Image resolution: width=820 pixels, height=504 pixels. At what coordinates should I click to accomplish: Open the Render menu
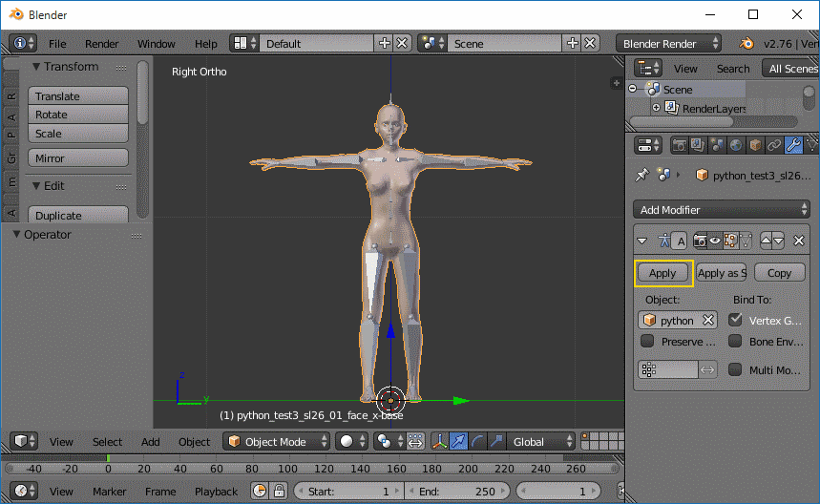[102, 44]
